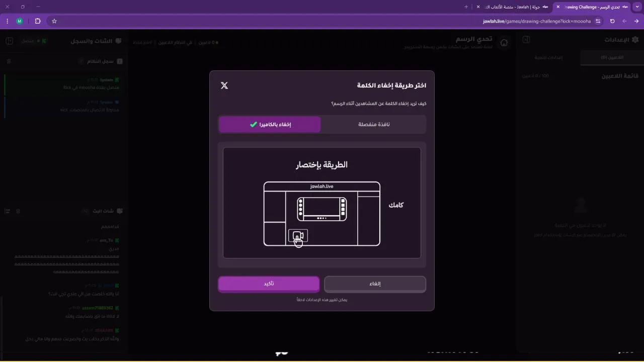644x362 pixels.
Task: Open the browser extensions icon
Action: click(x=38, y=21)
